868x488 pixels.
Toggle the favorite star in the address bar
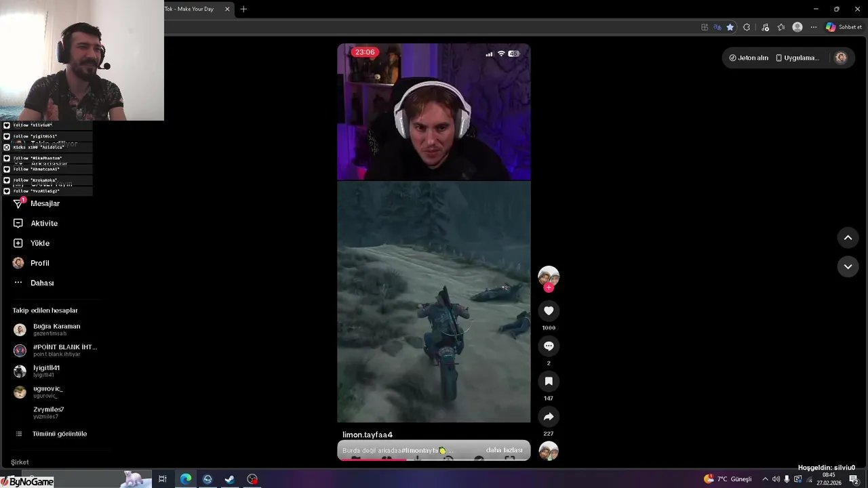pos(730,27)
